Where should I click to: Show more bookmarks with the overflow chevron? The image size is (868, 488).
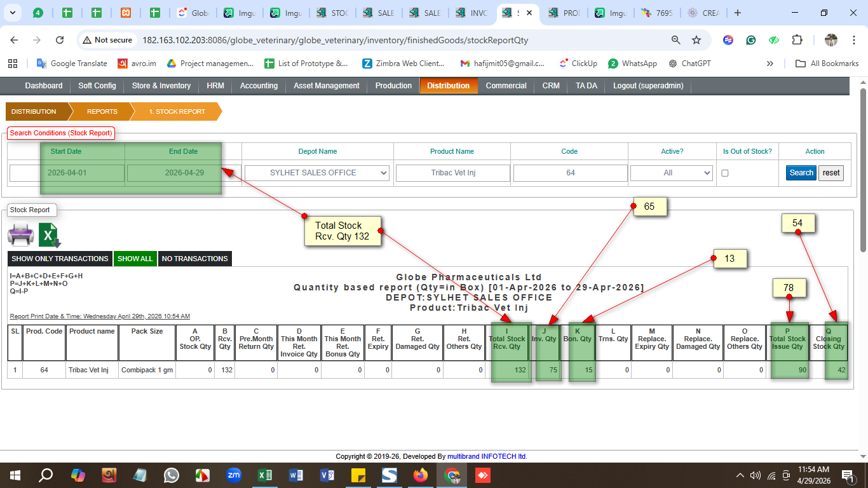tap(770, 64)
